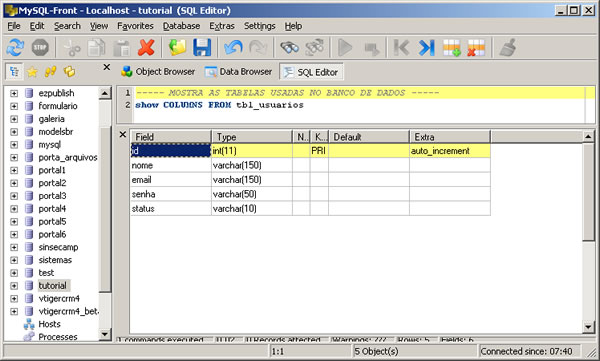Screen dimensions: 600x361
Task: Click the grayed Redo arrow
Action: (258, 48)
